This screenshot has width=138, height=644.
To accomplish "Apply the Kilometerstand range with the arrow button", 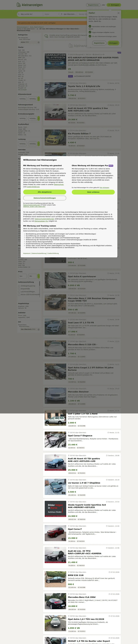I will (39, 99).
